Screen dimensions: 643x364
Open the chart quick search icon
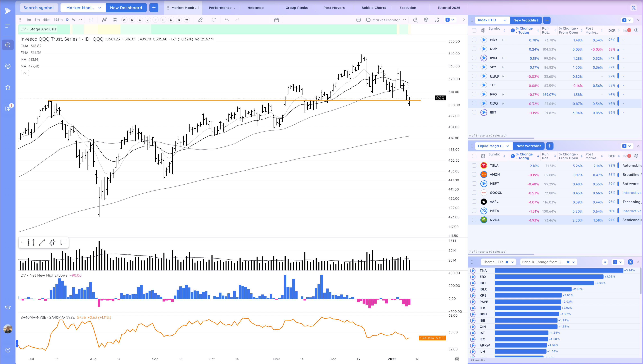pyautogui.click(x=415, y=20)
